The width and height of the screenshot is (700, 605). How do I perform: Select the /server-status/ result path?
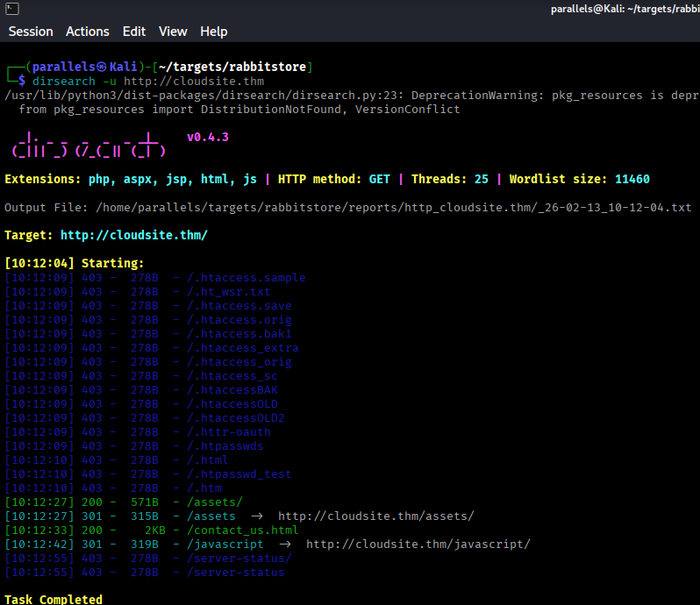tap(239, 559)
